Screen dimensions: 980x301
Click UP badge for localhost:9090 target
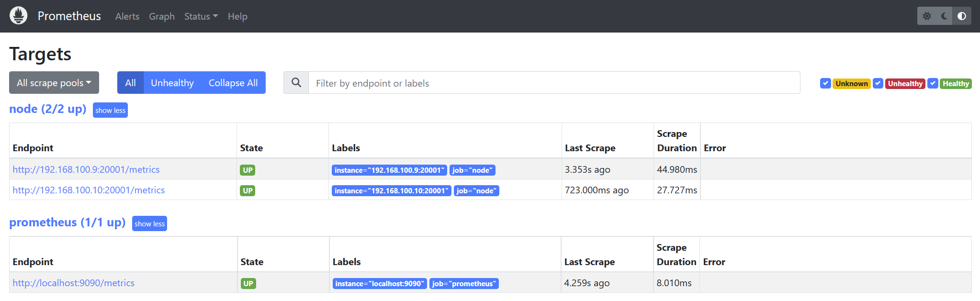click(x=248, y=283)
